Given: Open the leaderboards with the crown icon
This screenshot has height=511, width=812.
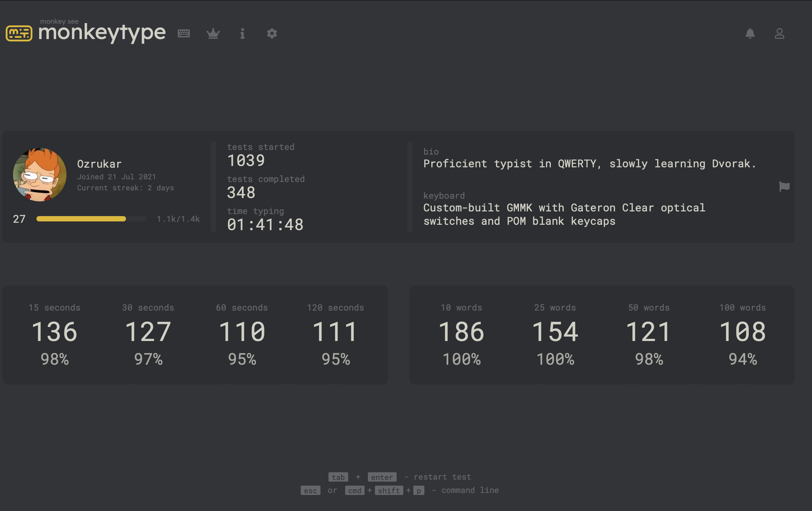Looking at the screenshot, I should click(x=213, y=33).
